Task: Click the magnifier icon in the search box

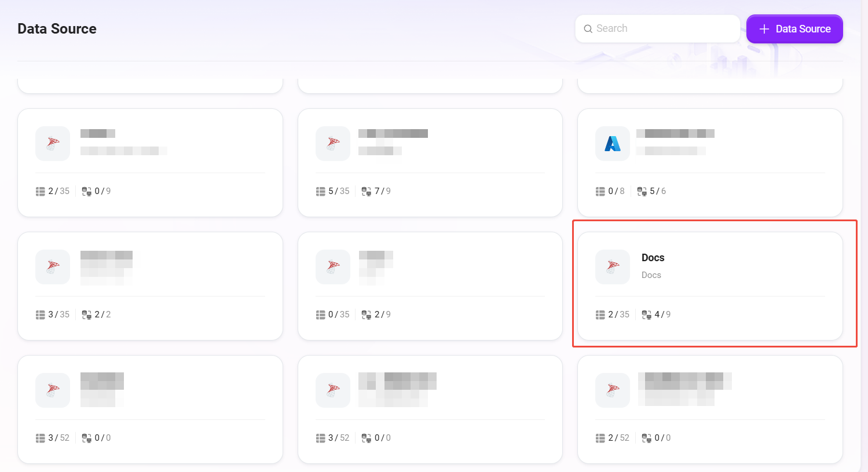Action: click(x=588, y=29)
